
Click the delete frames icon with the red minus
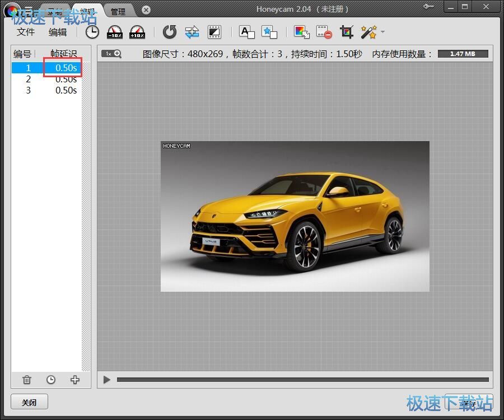324,32
